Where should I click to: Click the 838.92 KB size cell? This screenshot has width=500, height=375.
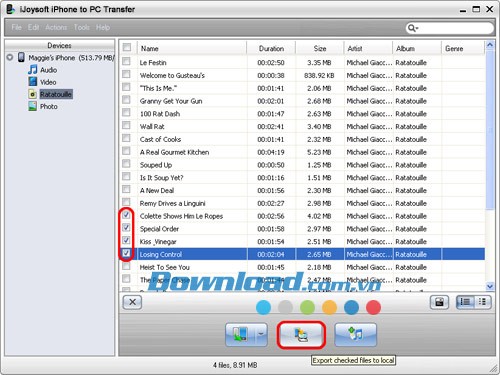[x=319, y=75]
